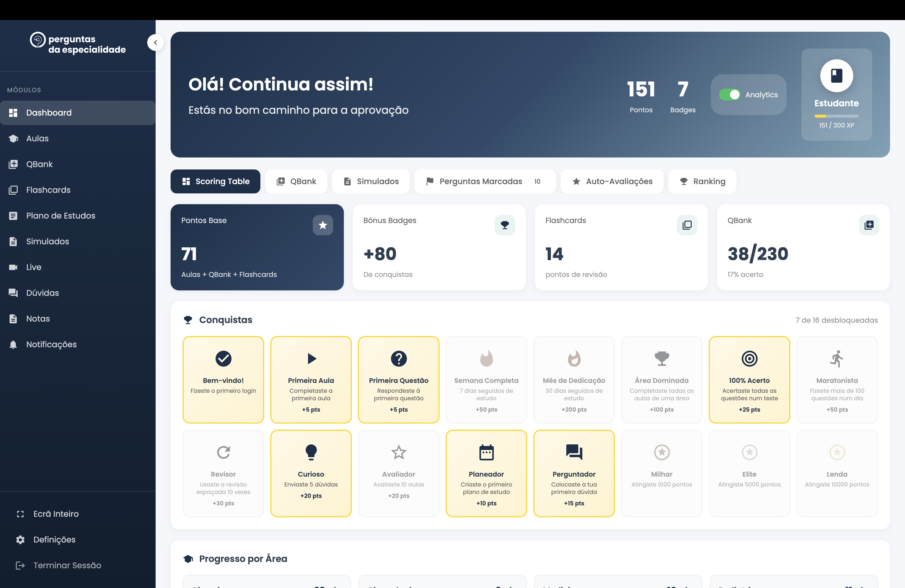Screen dimensions: 905x588
Task: Open the Notas module
Action: click(x=38, y=318)
